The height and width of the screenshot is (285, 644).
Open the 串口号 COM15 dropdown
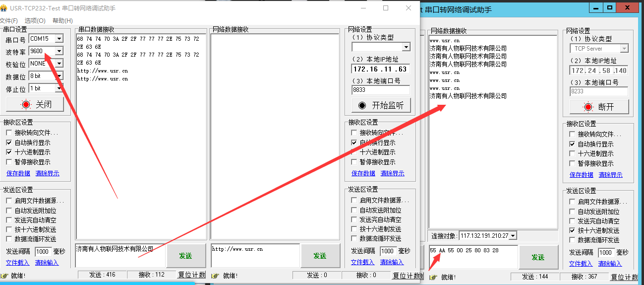pyautogui.click(x=59, y=38)
